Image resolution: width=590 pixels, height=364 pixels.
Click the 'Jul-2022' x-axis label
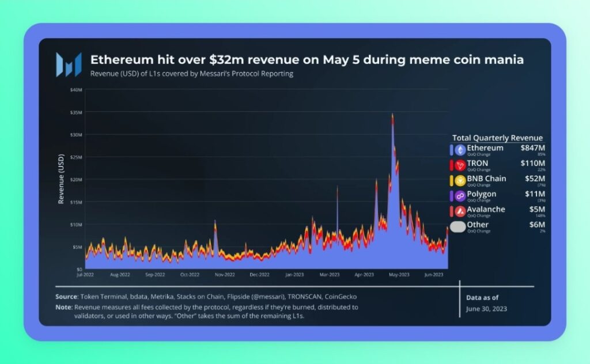coord(85,275)
